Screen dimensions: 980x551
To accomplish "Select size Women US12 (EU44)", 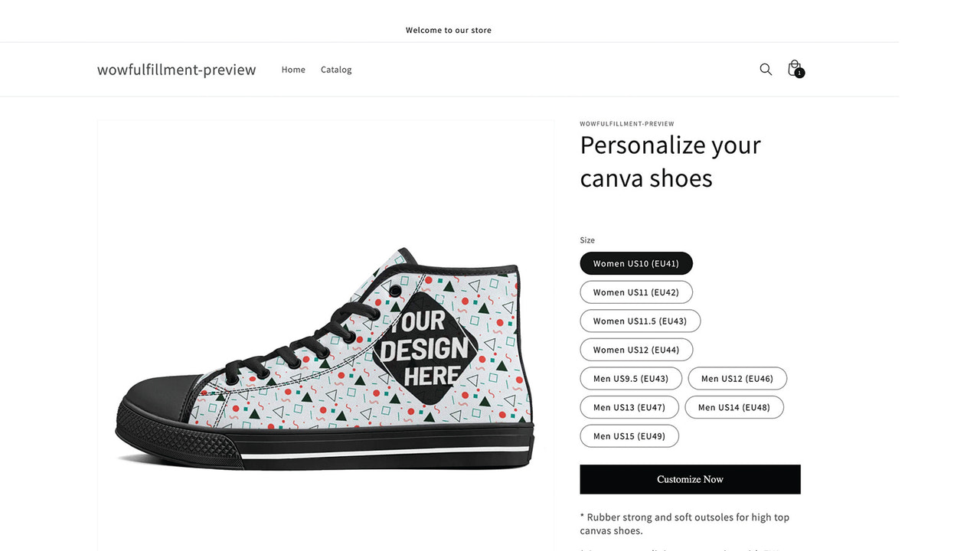I will pyautogui.click(x=635, y=349).
